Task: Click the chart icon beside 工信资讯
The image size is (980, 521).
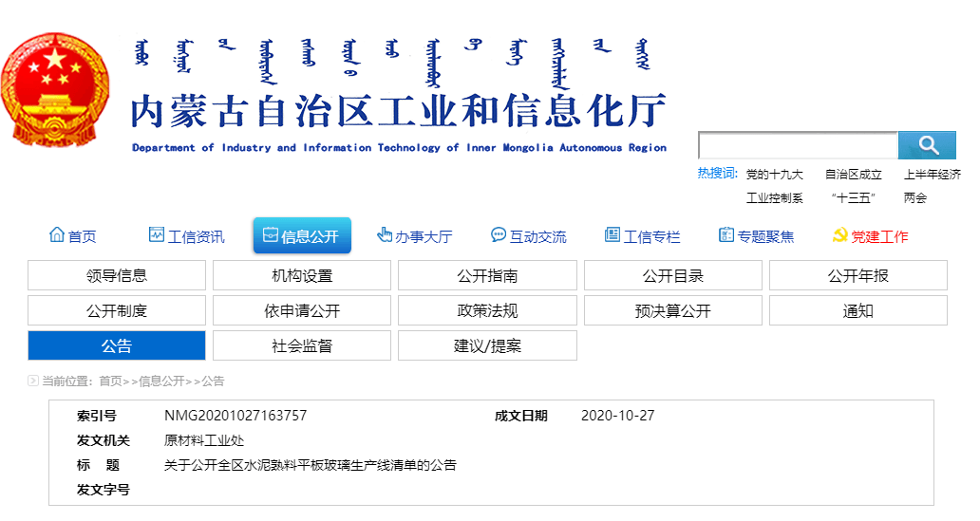Action: click(x=157, y=235)
